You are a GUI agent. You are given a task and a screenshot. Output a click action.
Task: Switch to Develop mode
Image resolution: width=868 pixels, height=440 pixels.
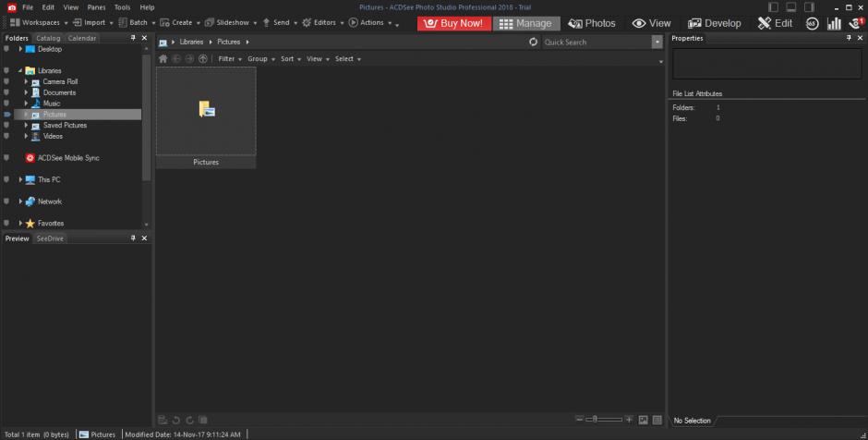[x=714, y=23]
